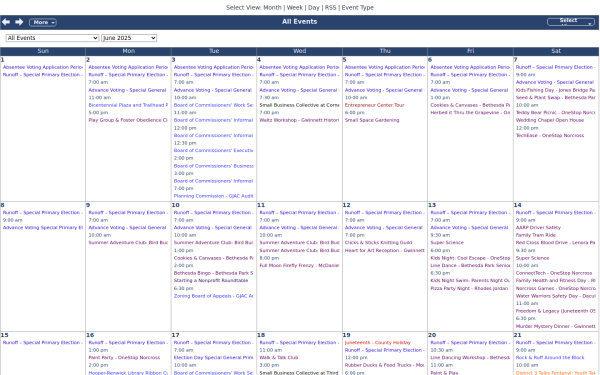
Task: Open Rubber Ducks & Food Trucks event
Action: point(384,365)
